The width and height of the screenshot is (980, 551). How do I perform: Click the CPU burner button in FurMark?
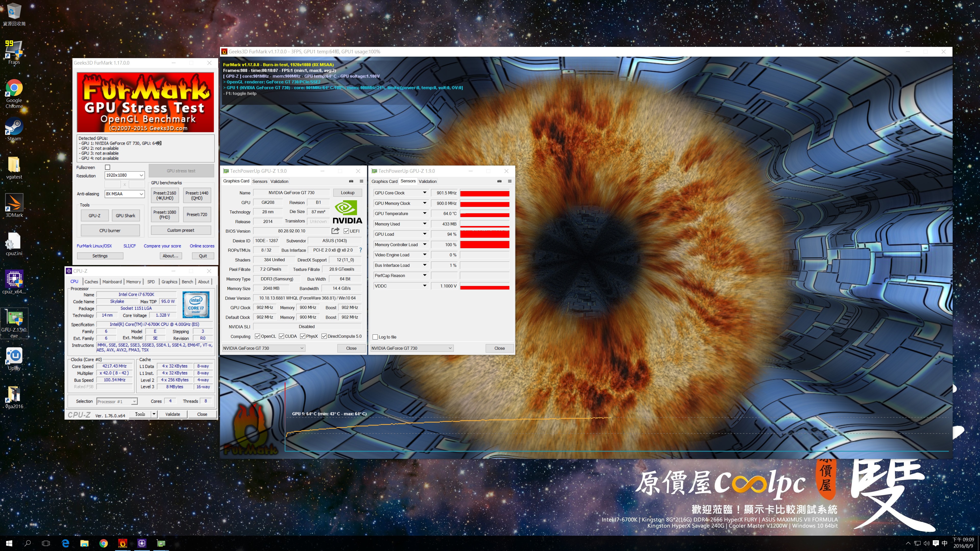point(110,230)
